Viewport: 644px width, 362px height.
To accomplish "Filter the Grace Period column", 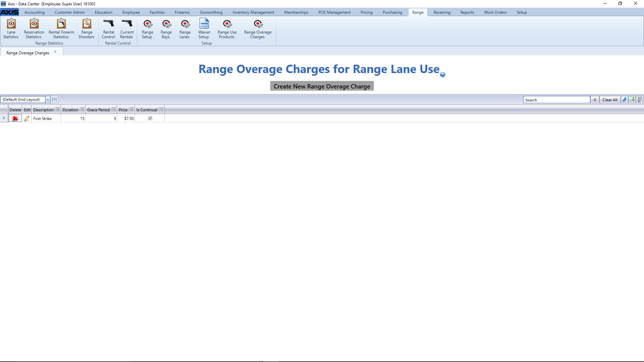I will point(114,109).
